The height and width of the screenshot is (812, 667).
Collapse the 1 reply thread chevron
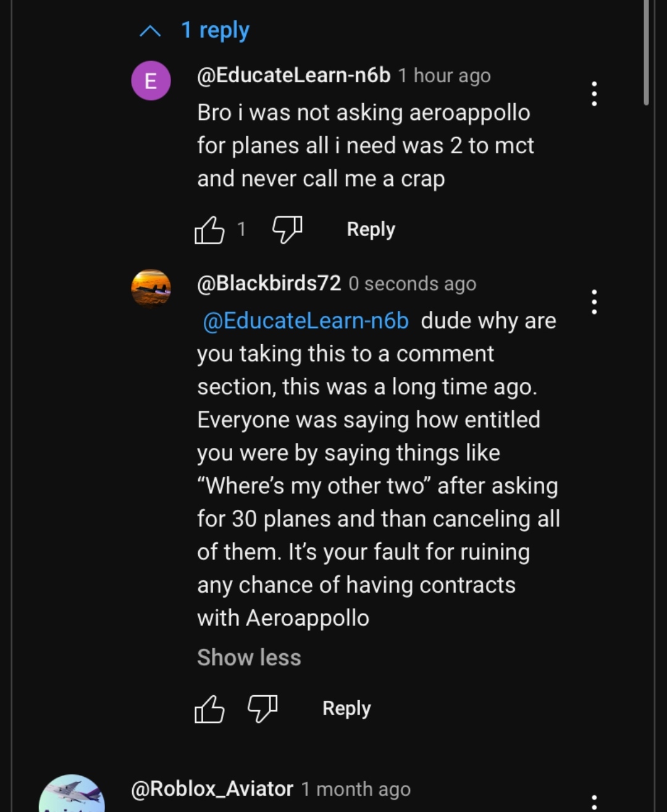click(150, 31)
